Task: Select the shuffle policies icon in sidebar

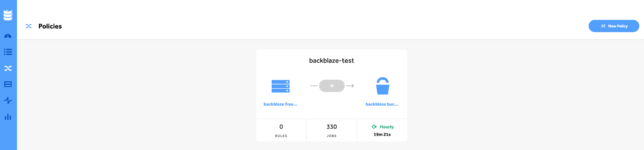Action: (8, 68)
